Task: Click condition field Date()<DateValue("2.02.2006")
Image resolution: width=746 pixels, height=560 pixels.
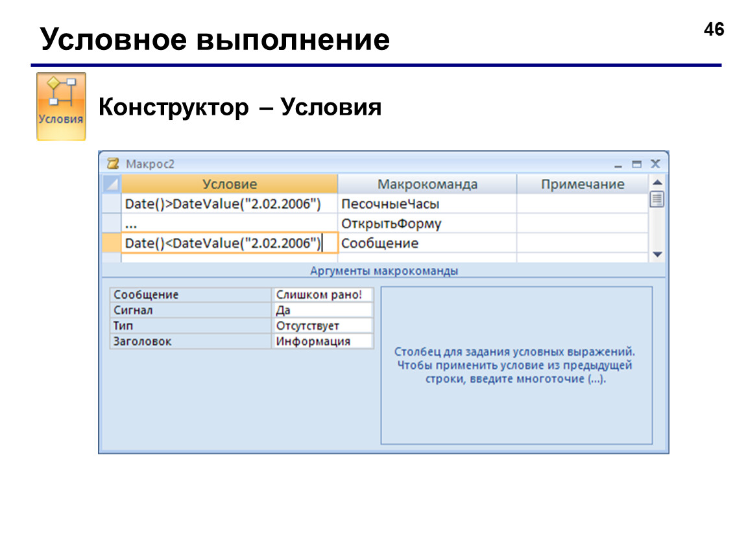Action: 230,243
